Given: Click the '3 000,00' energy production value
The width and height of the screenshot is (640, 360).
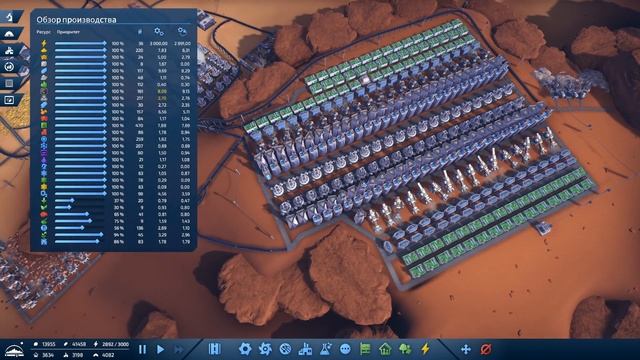Looking at the screenshot, I should coord(159,43).
